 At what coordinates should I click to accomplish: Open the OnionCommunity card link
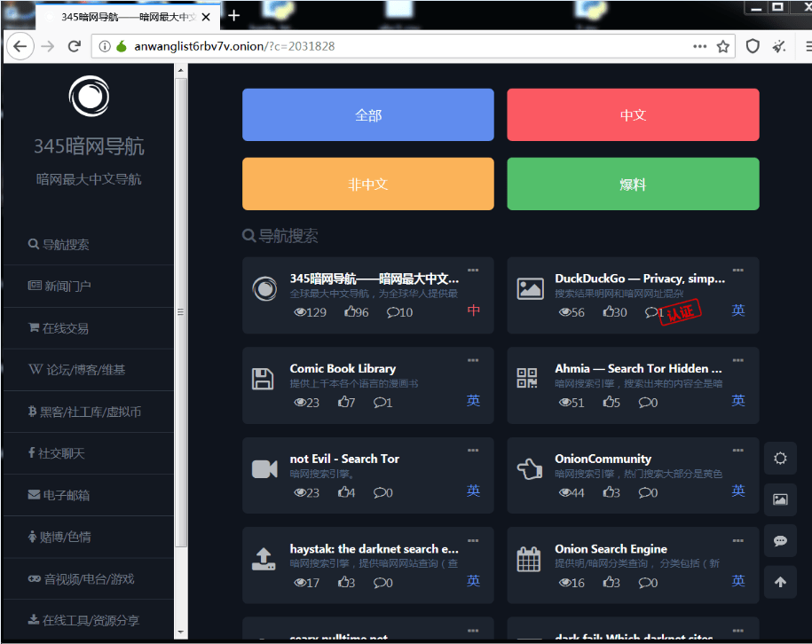tap(603, 459)
